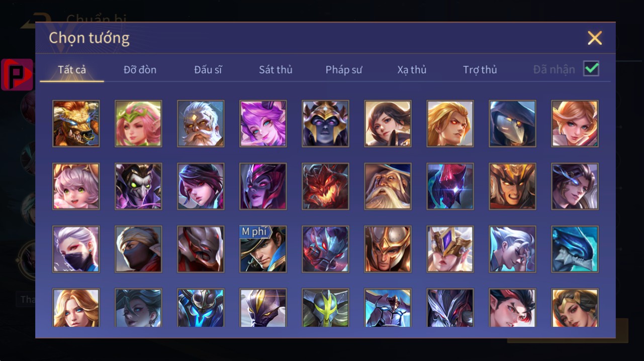This screenshot has width=644, height=361.
Task: Select the hooded plague-mask hero portrait
Action: point(512,124)
